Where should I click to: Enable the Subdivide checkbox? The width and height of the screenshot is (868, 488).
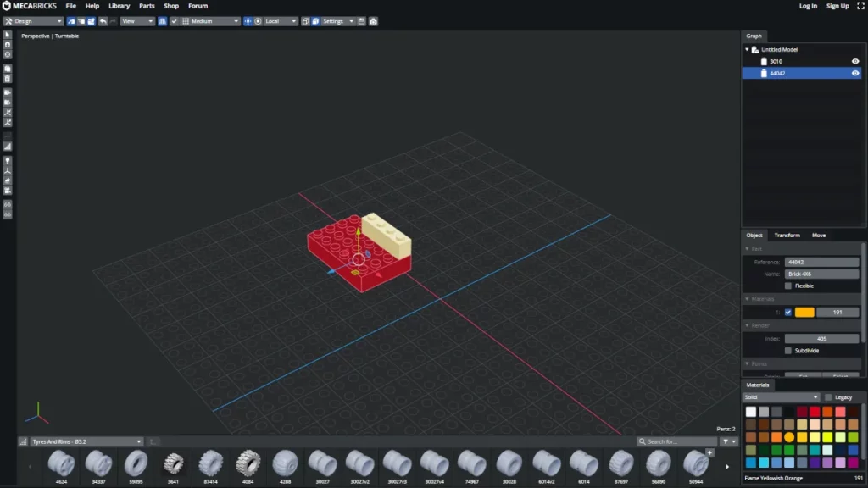click(788, 351)
